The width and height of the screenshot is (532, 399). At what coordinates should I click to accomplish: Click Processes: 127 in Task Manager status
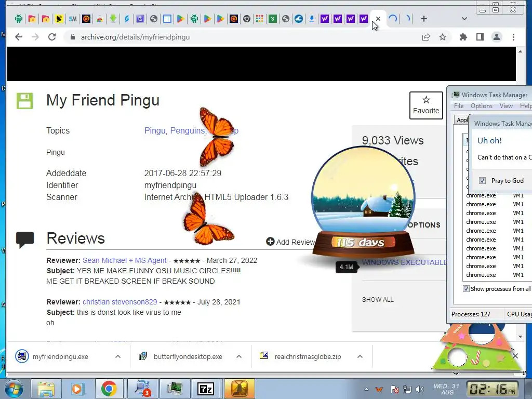pos(471,314)
